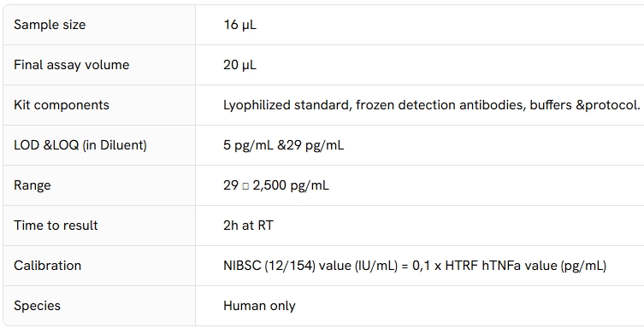Click the Kit components row label
The width and height of the screenshot is (644, 334).
[62, 105]
